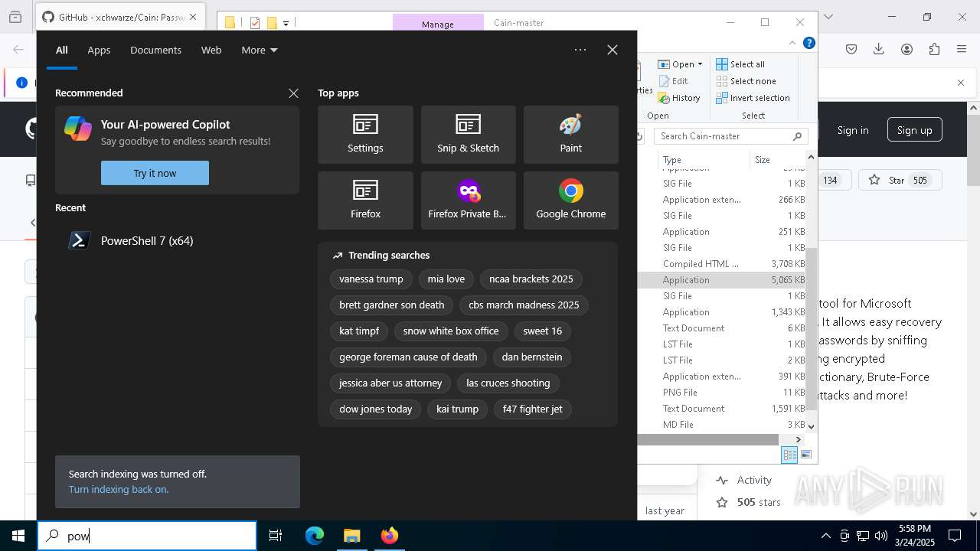Image resolution: width=980 pixels, height=551 pixels.
Task: Search trending 'ncaa brackets 2025'
Action: [x=531, y=279]
